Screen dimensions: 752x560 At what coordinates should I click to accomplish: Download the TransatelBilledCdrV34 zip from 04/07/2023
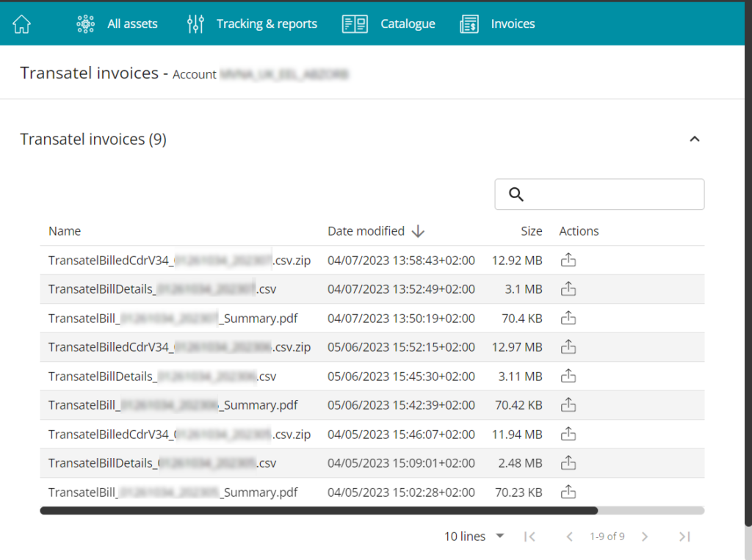coord(568,260)
